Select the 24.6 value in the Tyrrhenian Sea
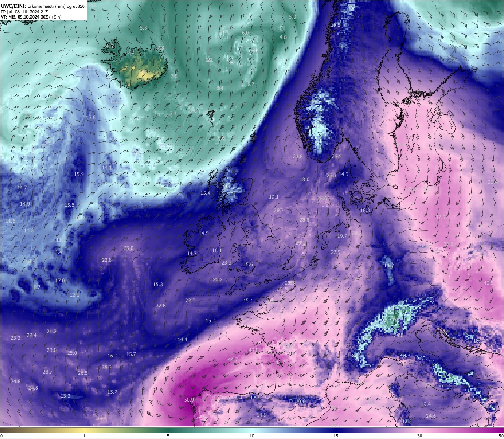Screen dimensions: 504x439 coord(431,416)
